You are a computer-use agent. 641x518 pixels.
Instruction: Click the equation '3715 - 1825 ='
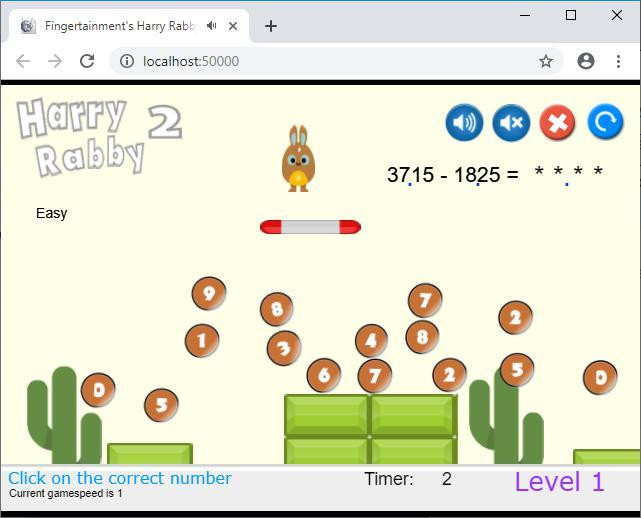(x=453, y=175)
